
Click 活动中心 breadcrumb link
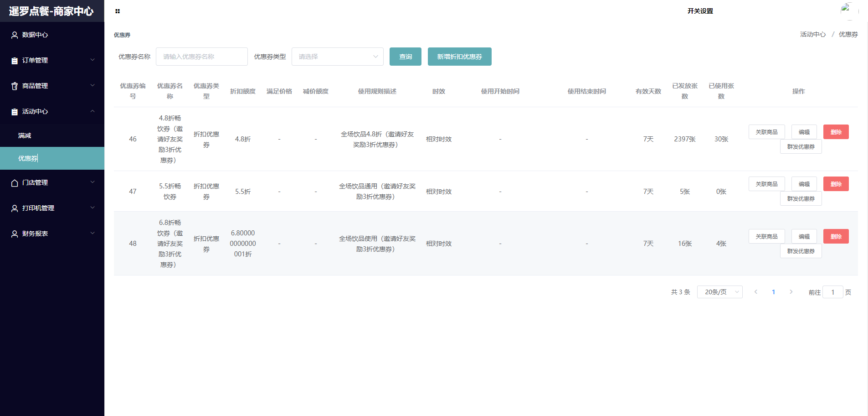[x=813, y=34]
